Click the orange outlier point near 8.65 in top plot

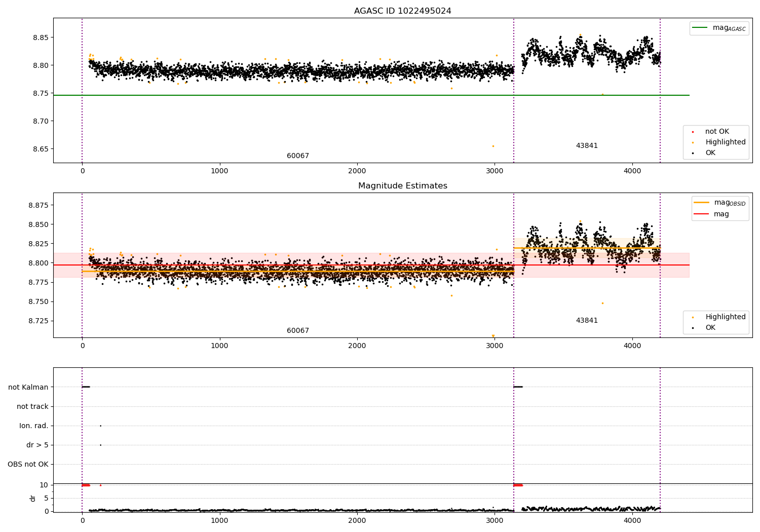coord(493,146)
